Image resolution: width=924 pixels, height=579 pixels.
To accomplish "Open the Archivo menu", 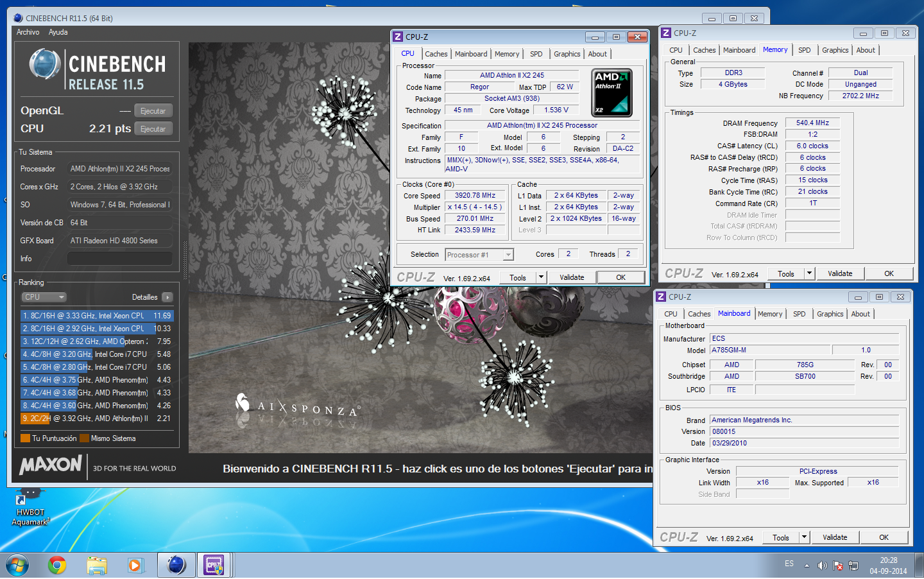I will click(x=28, y=32).
